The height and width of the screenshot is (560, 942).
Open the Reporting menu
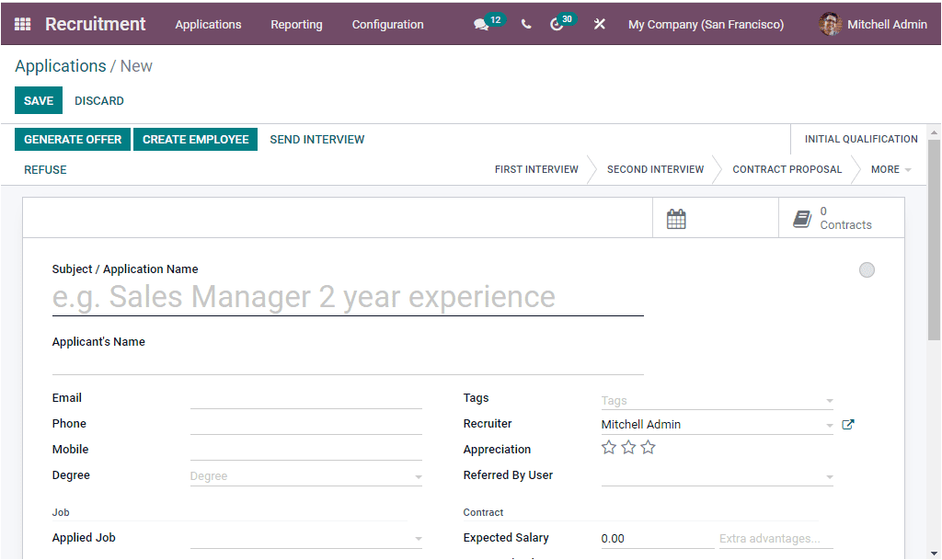[x=296, y=25]
